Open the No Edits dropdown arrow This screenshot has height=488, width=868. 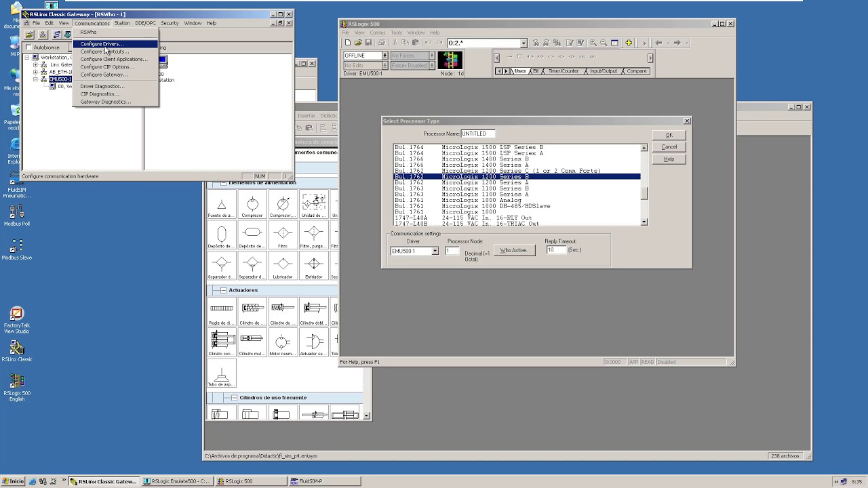point(384,66)
